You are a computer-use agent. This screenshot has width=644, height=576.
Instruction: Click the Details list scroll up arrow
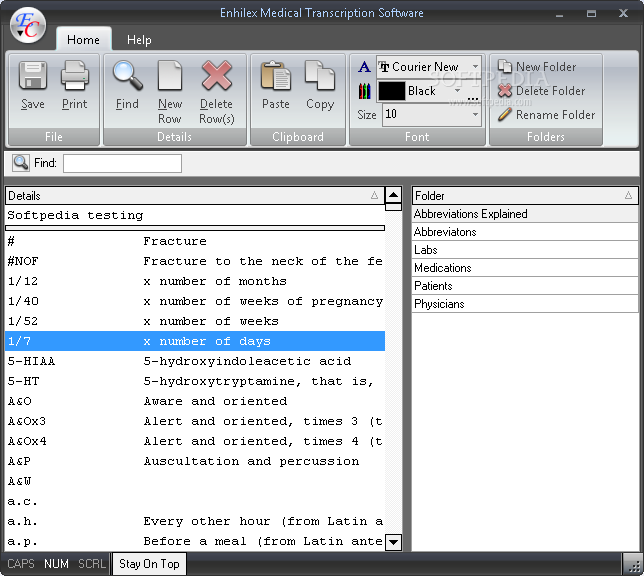pos(393,195)
